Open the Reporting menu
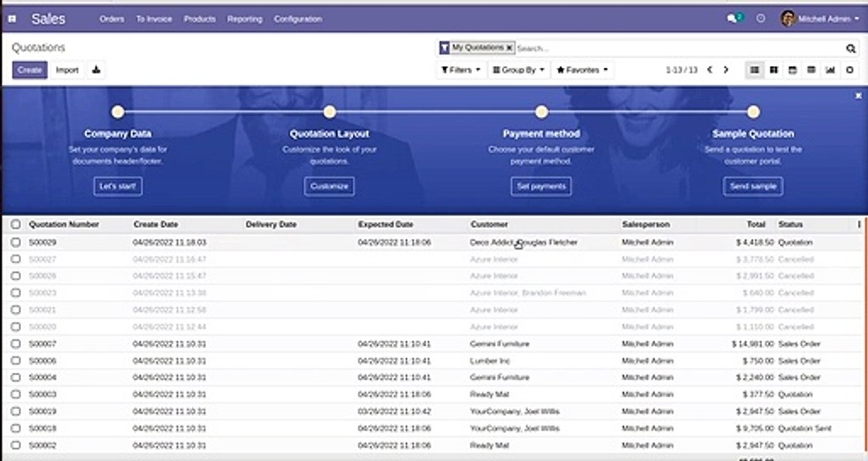Image resolution: width=868 pixels, height=461 pixels. pos(245,19)
